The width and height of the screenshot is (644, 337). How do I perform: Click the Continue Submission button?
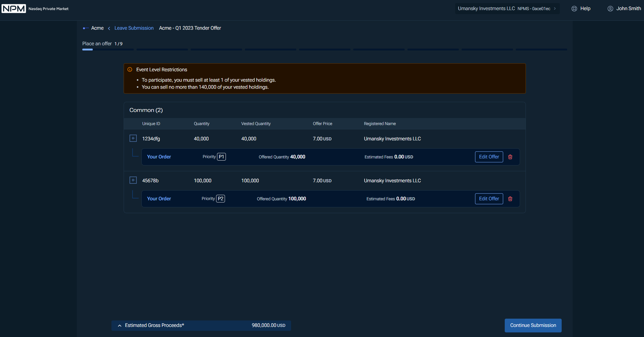(533, 325)
